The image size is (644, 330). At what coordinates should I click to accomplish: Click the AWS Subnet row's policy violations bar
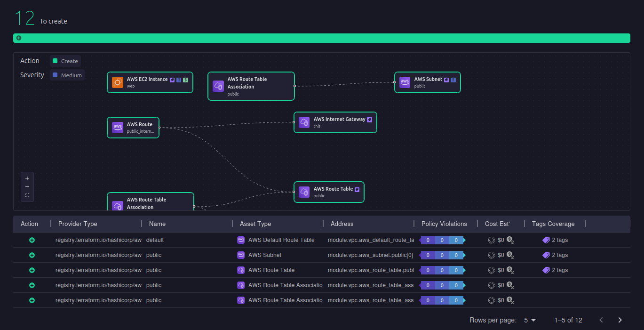(x=442, y=255)
